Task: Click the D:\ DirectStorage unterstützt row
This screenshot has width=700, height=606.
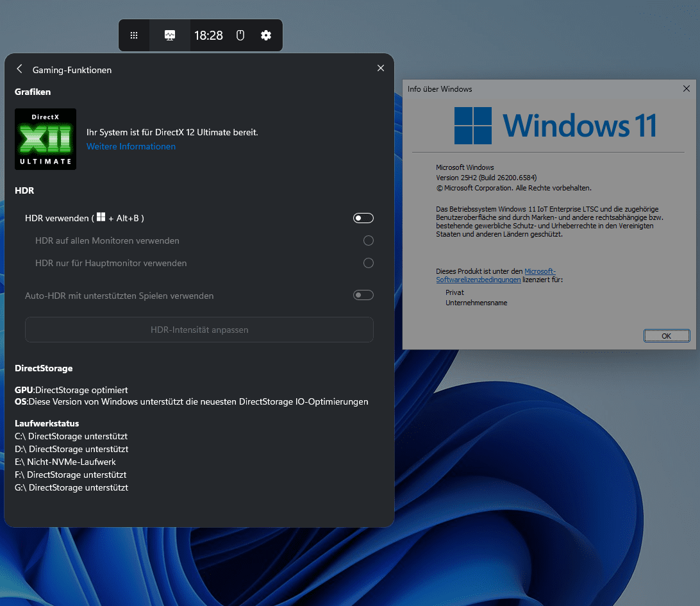Action: (71, 450)
